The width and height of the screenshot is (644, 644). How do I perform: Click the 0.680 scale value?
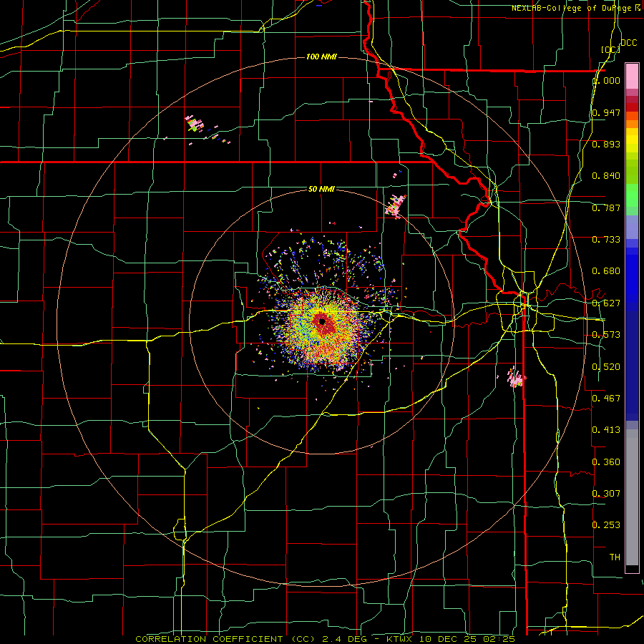coord(606,271)
